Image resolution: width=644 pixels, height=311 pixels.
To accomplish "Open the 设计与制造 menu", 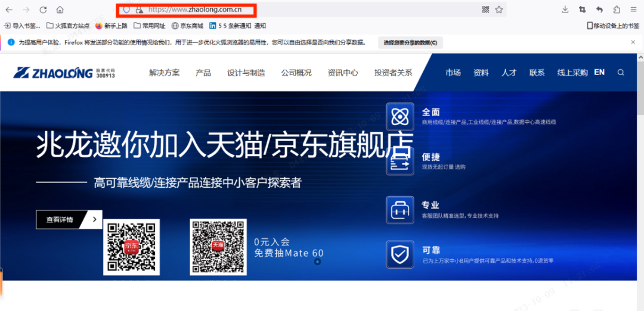I will coord(246,73).
